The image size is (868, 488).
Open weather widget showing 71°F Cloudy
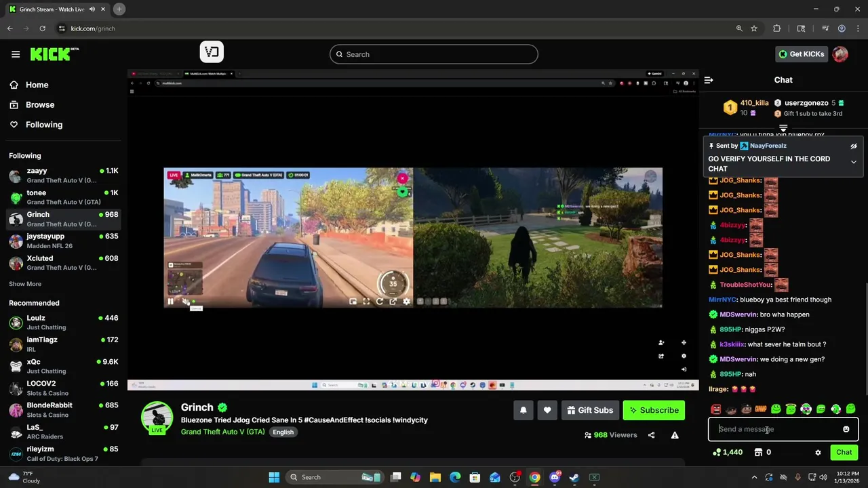click(24, 477)
